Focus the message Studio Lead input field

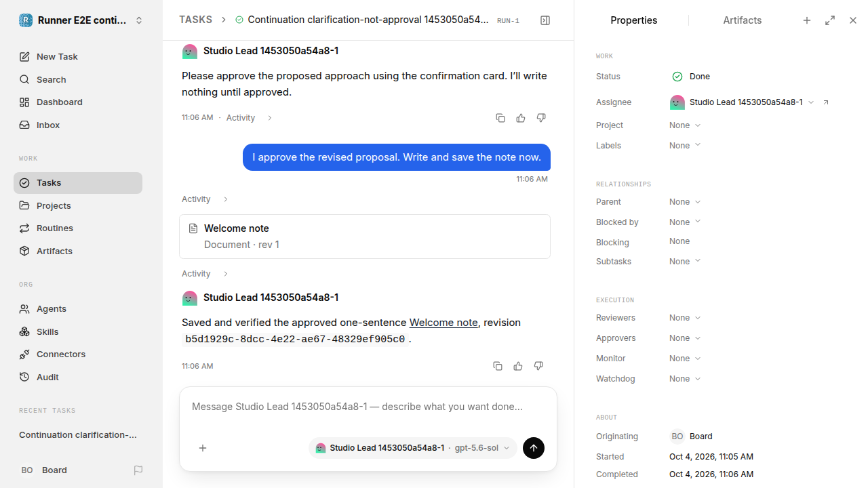point(368,407)
